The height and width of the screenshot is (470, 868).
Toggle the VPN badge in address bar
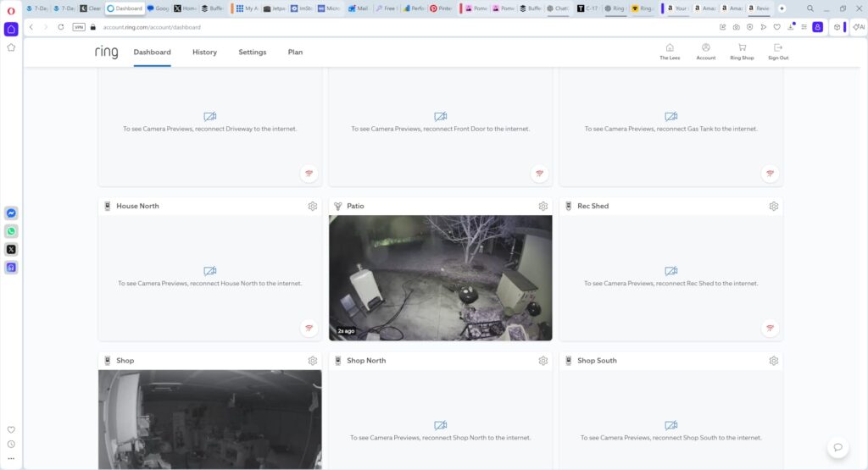[x=79, y=27]
